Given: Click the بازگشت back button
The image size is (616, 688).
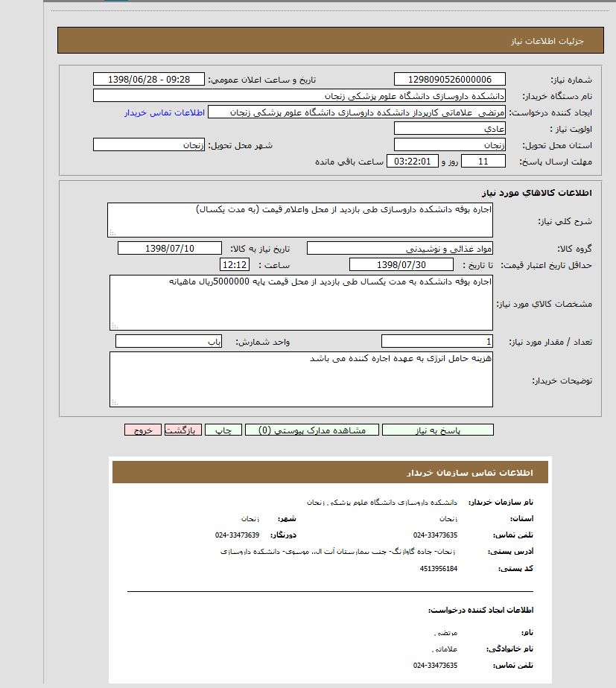Looking at the screenshot, I should 182,430.
